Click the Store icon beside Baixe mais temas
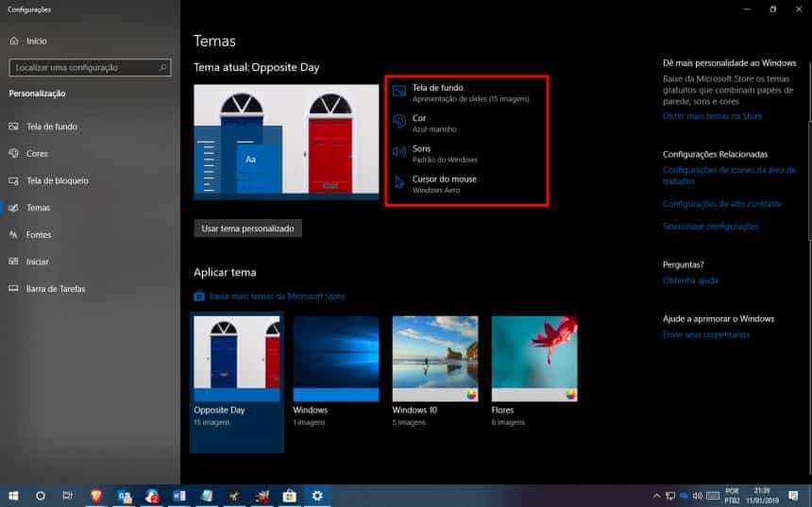 point(199,296)
